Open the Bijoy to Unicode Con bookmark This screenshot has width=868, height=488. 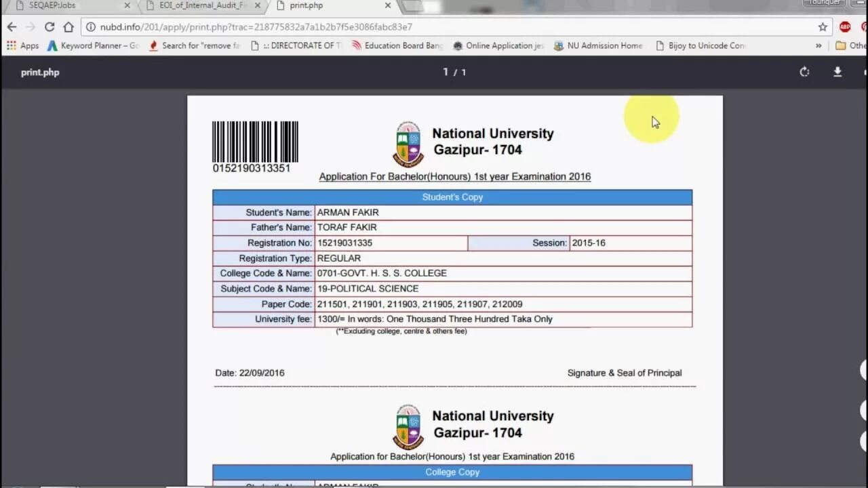click(701, 45)
